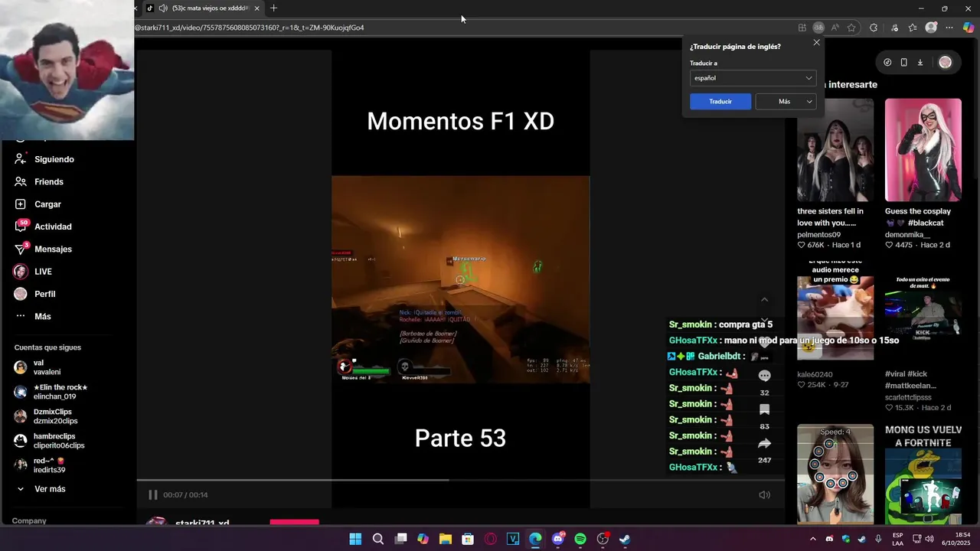Click TikTok get coins icon
The height and width of the screenshot is (551, 980).
coord(887,63)
